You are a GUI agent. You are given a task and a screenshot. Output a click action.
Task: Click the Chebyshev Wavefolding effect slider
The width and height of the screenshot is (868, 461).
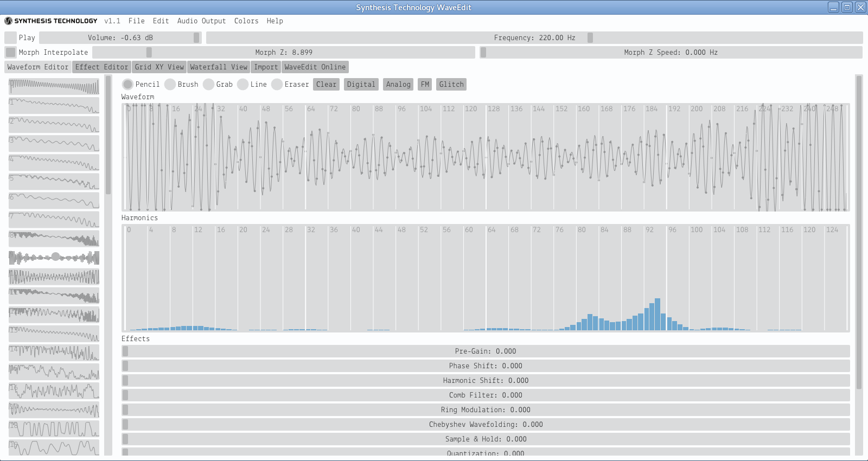(x=486, y=424)
